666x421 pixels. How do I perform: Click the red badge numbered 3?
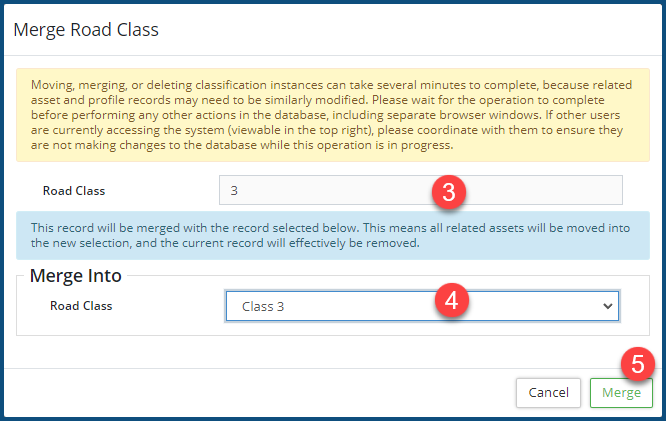(x=449, y=193)
